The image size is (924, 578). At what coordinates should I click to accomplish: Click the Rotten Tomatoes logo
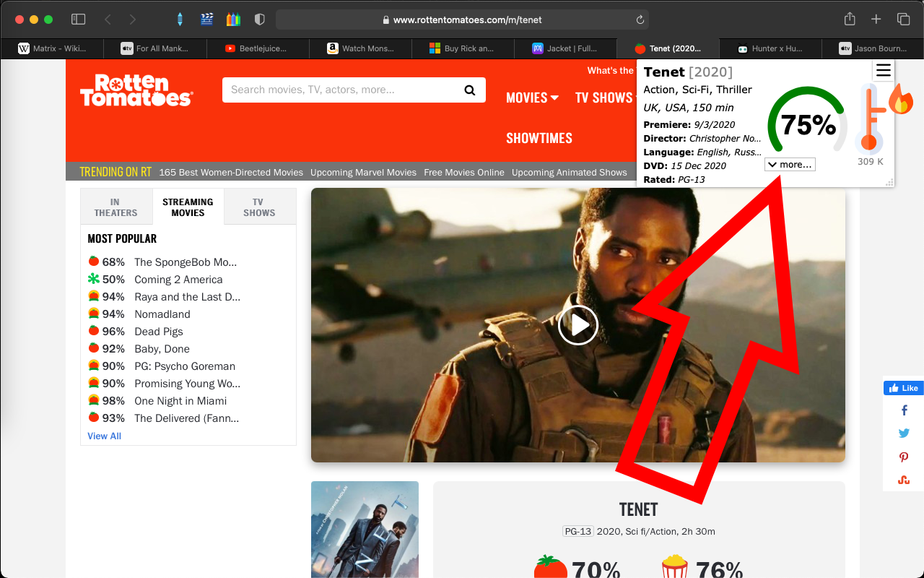tap(136, 90)
